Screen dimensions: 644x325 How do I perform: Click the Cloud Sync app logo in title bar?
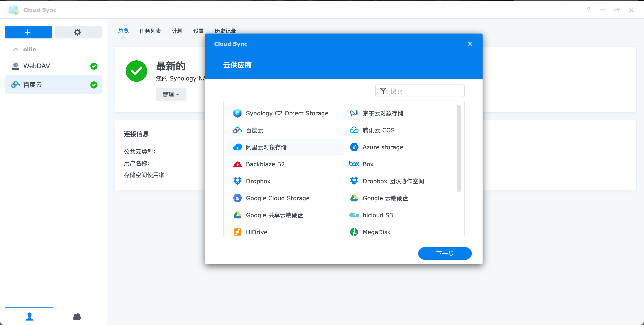(x=13, y=10)
